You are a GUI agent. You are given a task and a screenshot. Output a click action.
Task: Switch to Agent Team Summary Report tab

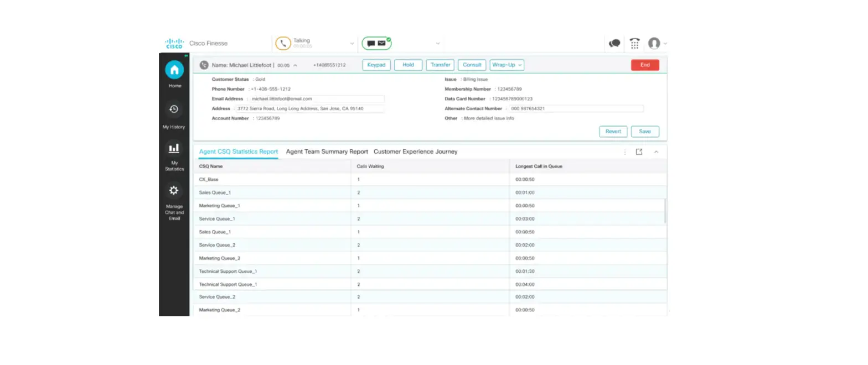327,152
